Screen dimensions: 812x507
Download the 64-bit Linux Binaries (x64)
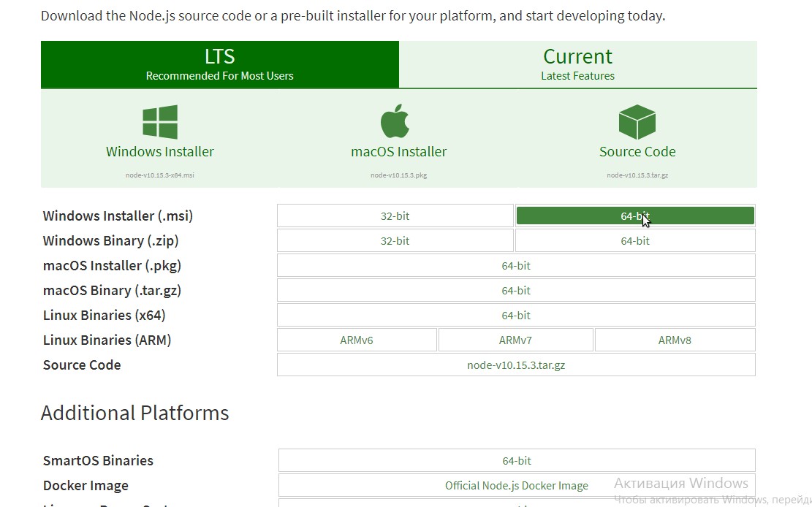[516, 316]
